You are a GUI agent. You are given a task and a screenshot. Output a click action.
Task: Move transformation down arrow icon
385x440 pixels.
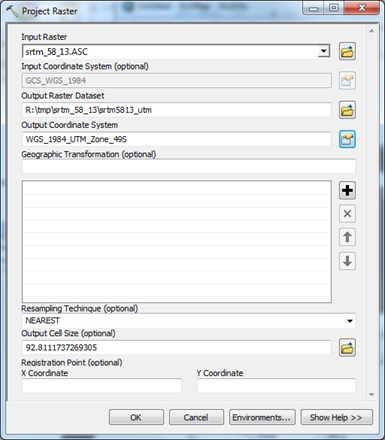pos(347,261)
